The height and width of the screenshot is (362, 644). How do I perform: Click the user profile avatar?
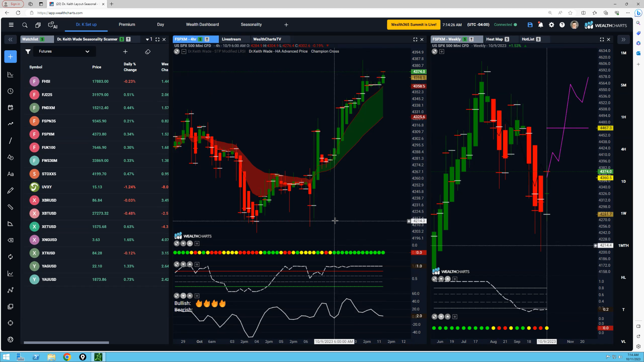click(x=574, y=25)
